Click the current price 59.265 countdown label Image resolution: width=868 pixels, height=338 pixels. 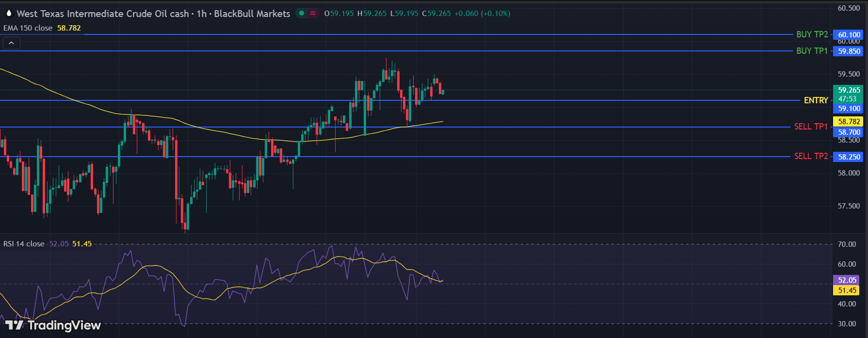point(849,94)
